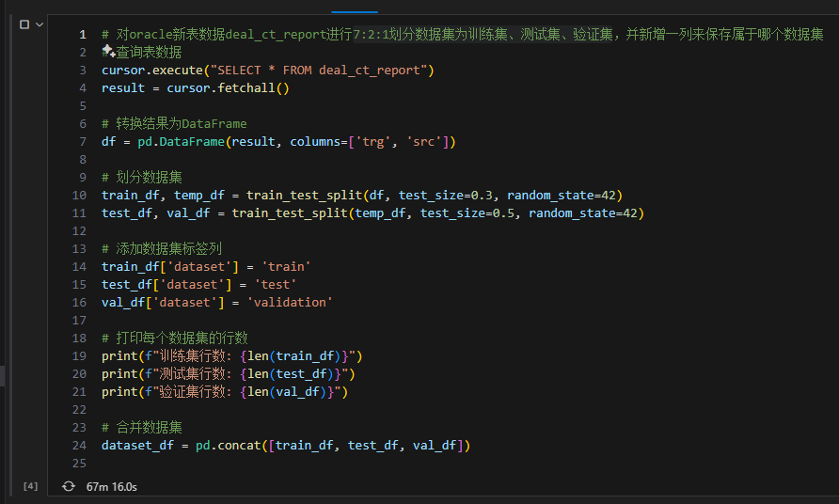
Task: Click line number 10 in the gutter
Action: coord(79,196)
